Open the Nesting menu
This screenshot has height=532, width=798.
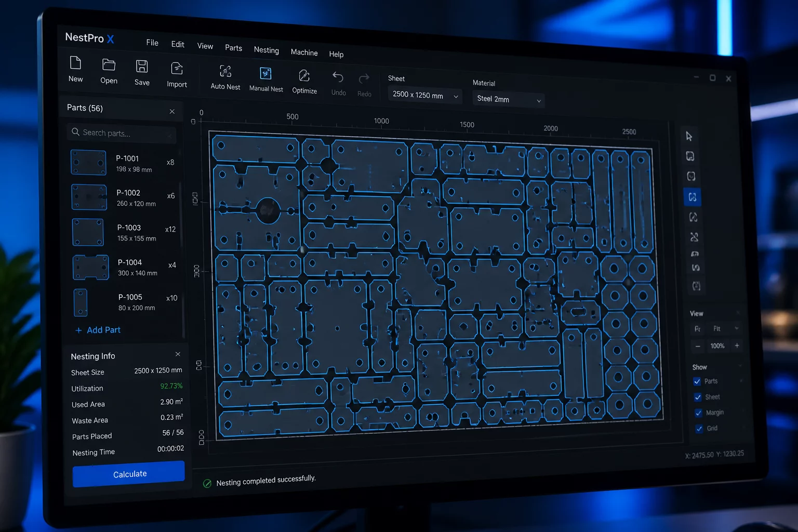tap(267, 50)
